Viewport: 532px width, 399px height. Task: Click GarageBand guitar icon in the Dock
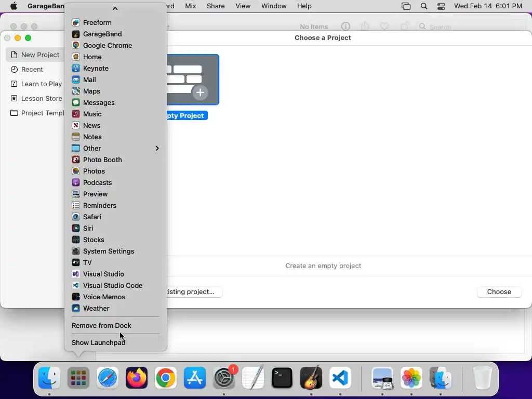click(311, 378)
